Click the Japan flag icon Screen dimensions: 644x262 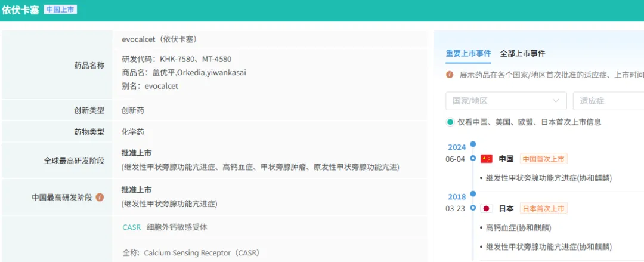pyautogui.click(x=487, y=208)
